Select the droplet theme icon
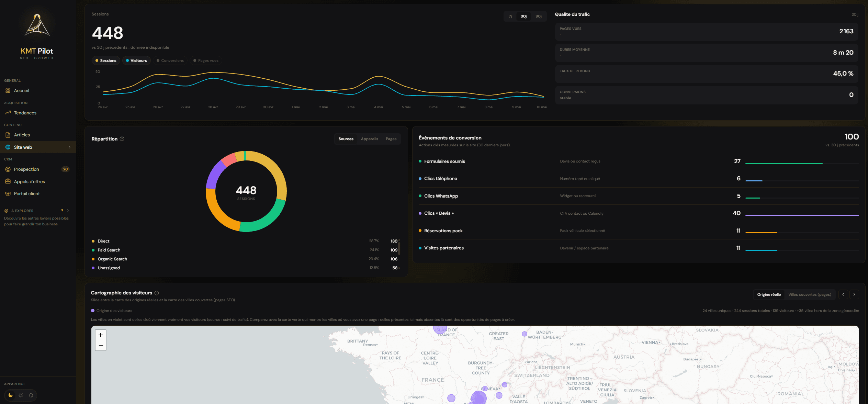This screenshot has width=868, height=404. [x=31, y=395]
